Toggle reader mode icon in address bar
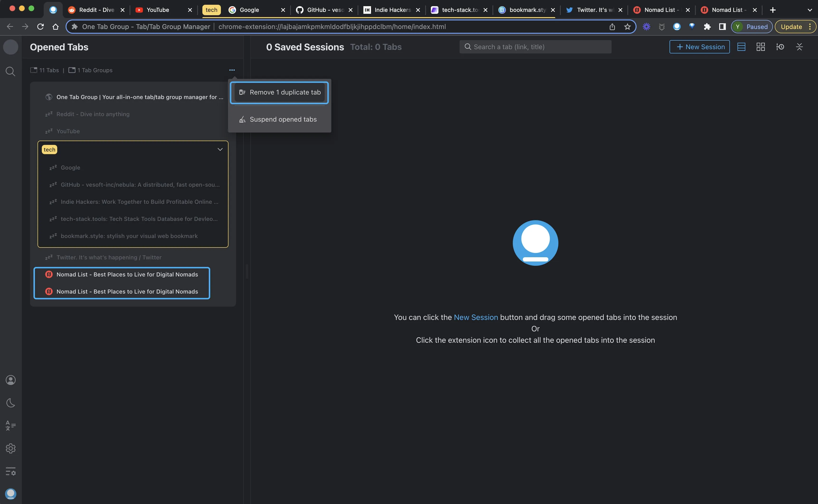The image size is (818, 504). (722, 27)
